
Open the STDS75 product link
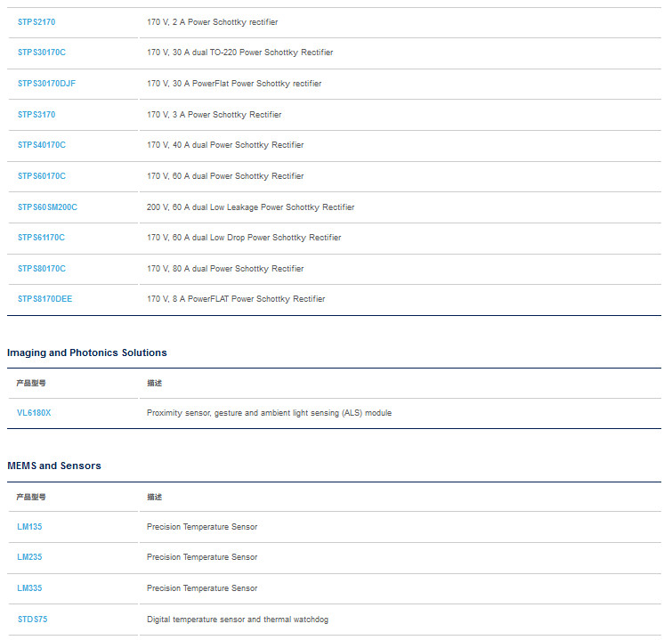tap(33, 620)
